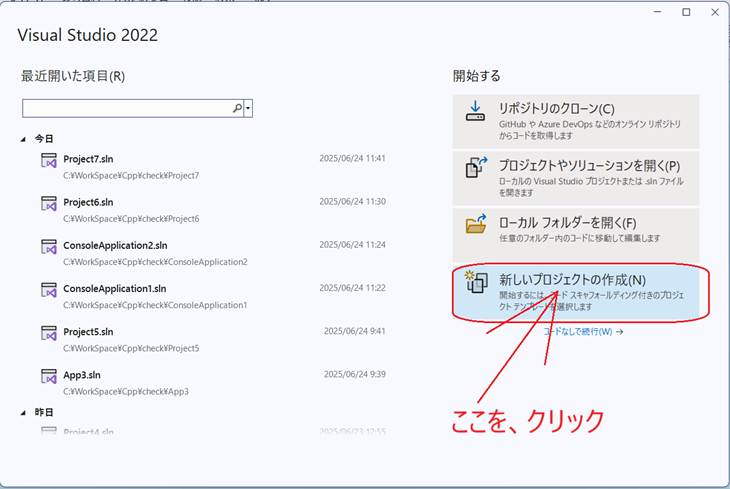This screenshot has height=489, width=730.
Task: Open ConsoleApplication2.sln from recent list
Action: tap(213, 253)
